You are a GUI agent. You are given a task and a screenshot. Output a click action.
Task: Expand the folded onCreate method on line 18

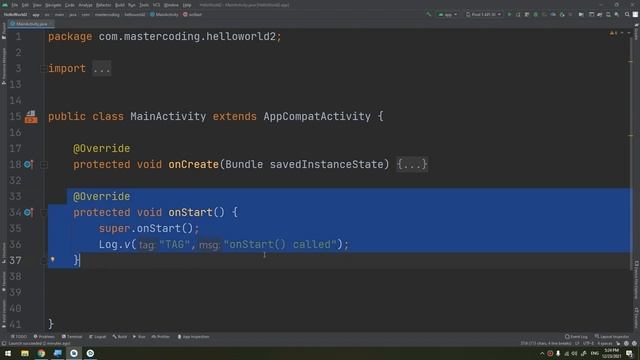tap(44, 164)
